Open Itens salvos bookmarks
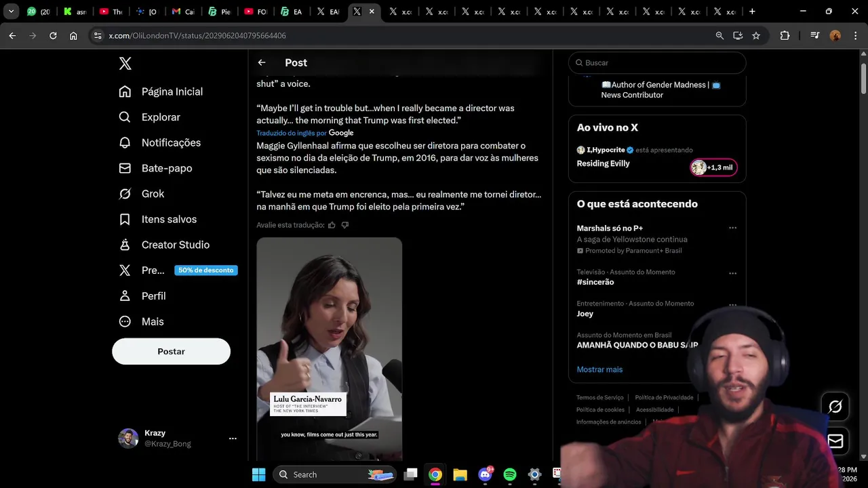The width and height of the screenshot is (868, 488). [x=157, y=220]
